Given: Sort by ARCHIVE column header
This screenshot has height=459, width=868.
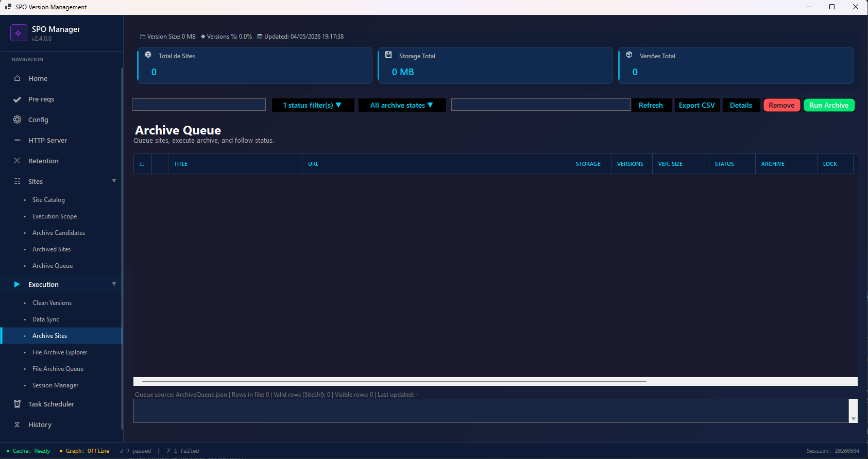Looking at the screenshot, I should tap(786, 164).
